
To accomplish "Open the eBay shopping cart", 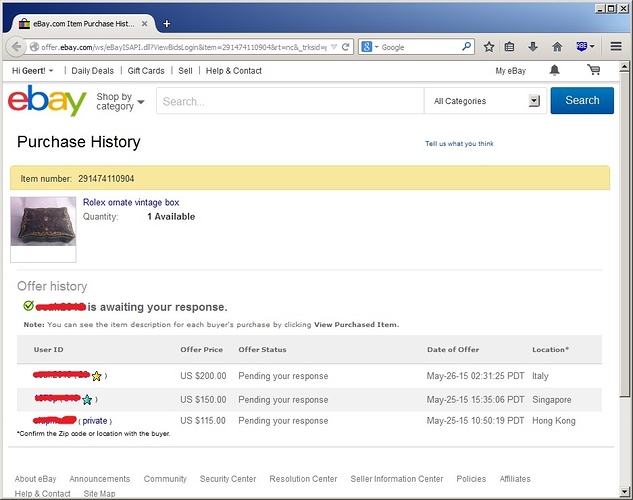I will point(593,70).
